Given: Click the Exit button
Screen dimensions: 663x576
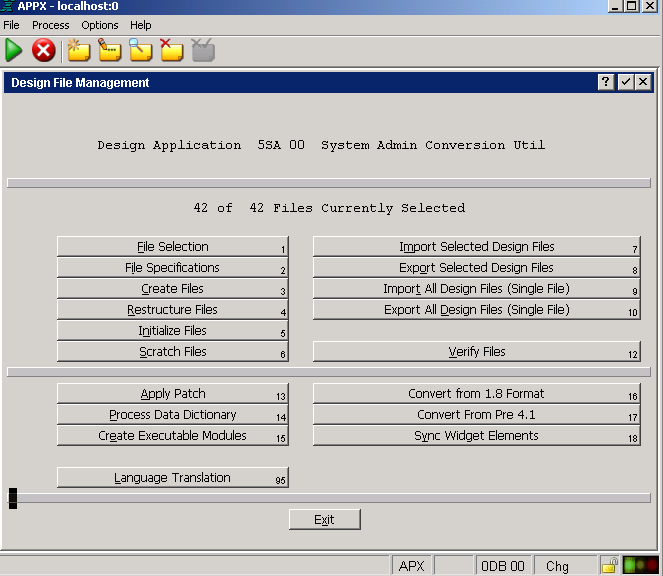Looking at the screenshot, I should pos(325,519).
